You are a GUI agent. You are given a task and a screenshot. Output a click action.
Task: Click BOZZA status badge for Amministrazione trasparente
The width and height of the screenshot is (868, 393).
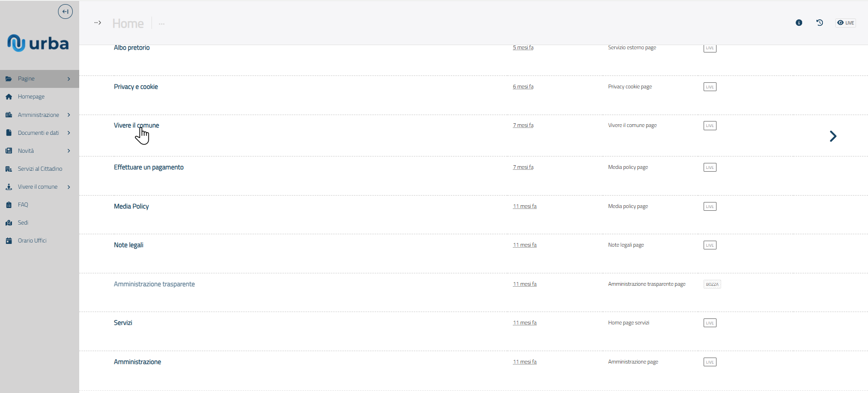(712, 284)
